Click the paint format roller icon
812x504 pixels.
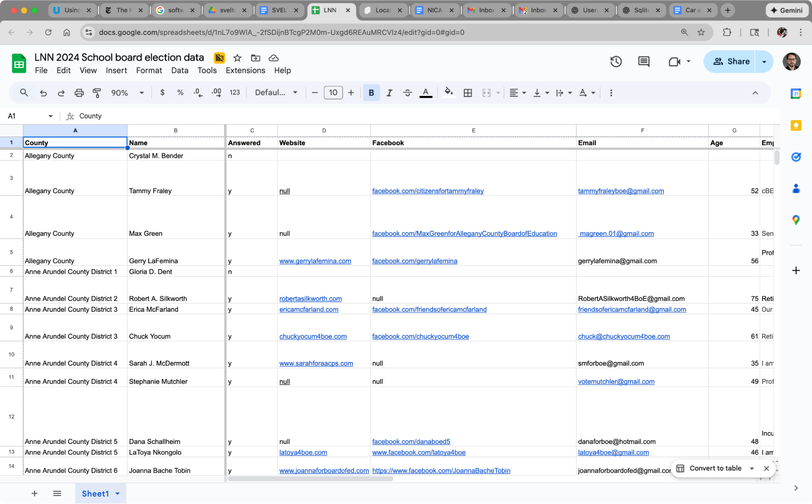(97, 93)
